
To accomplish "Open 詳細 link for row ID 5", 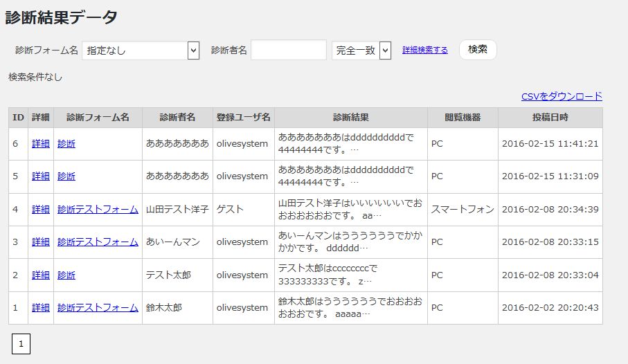I will (41, 176).
